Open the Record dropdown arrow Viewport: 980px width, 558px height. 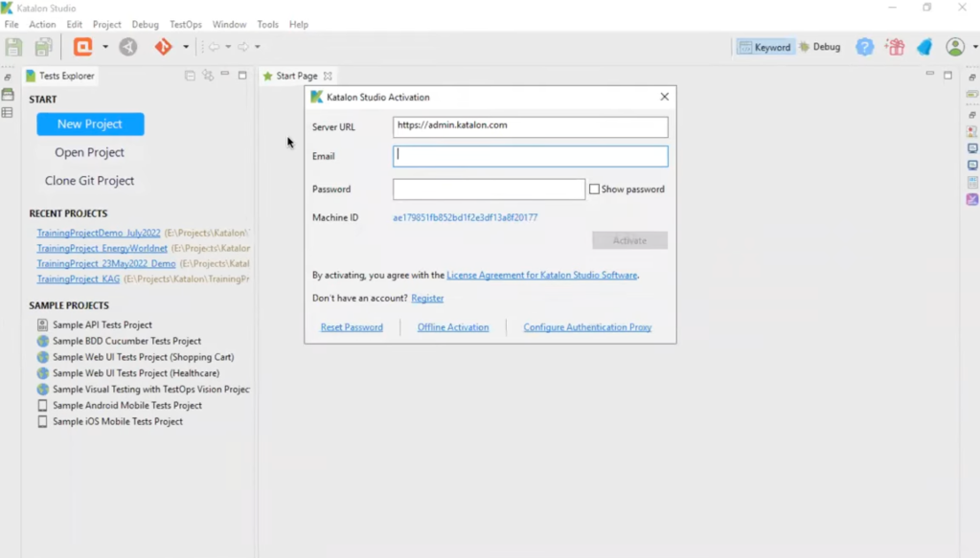(105, 47)
